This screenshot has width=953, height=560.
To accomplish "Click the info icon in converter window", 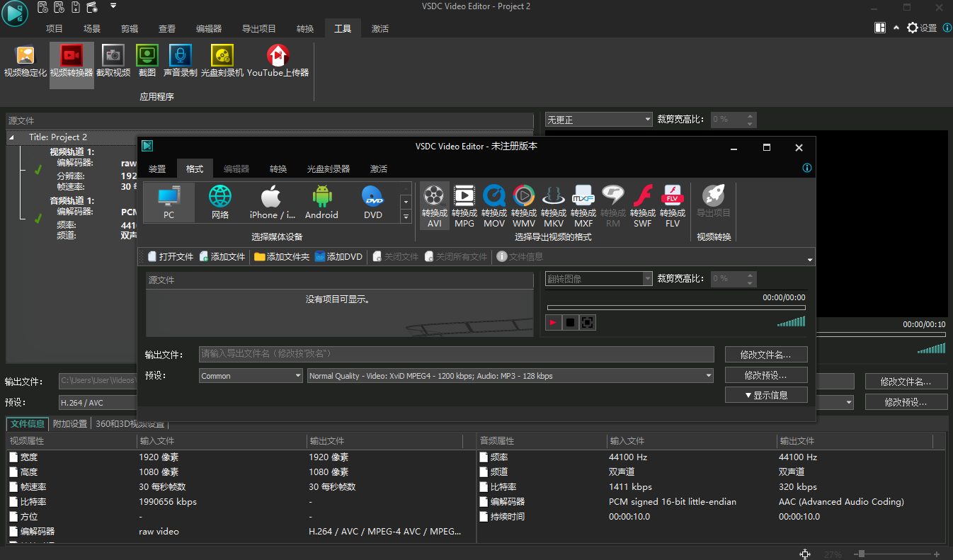I will (807, 168).
